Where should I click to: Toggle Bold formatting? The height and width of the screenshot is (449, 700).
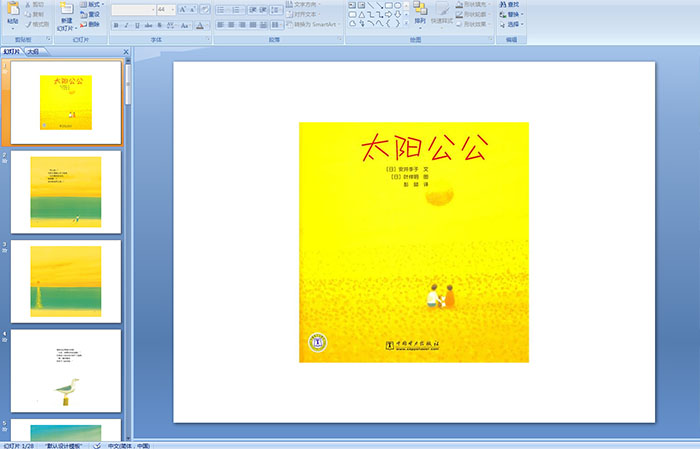(116, 25)
